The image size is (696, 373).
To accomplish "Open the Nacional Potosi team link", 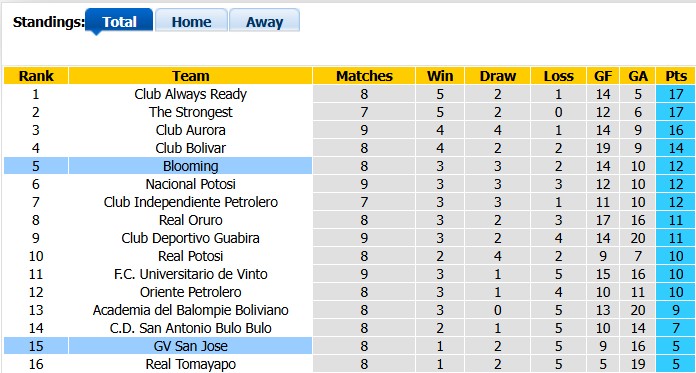I will coord(190,184).
